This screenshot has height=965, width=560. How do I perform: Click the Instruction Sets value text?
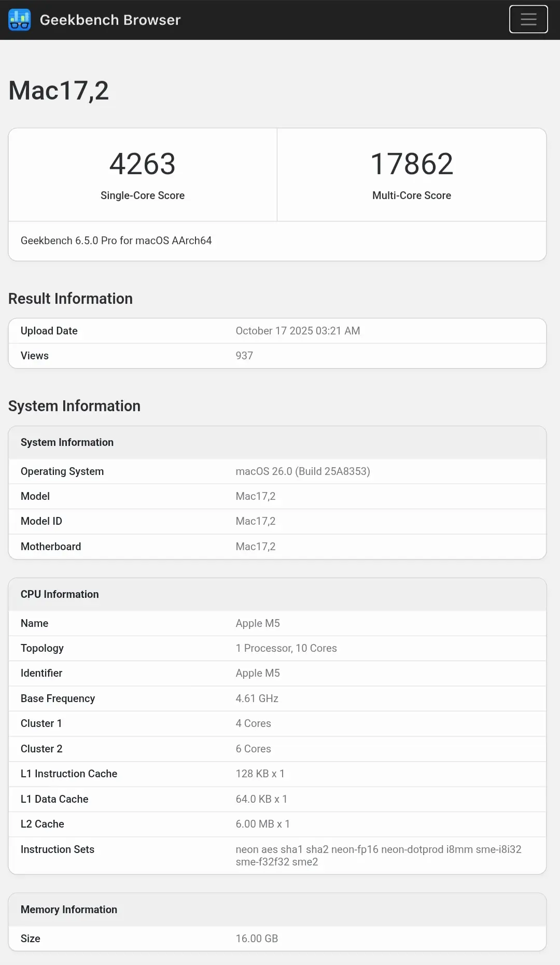pos(378,855)
